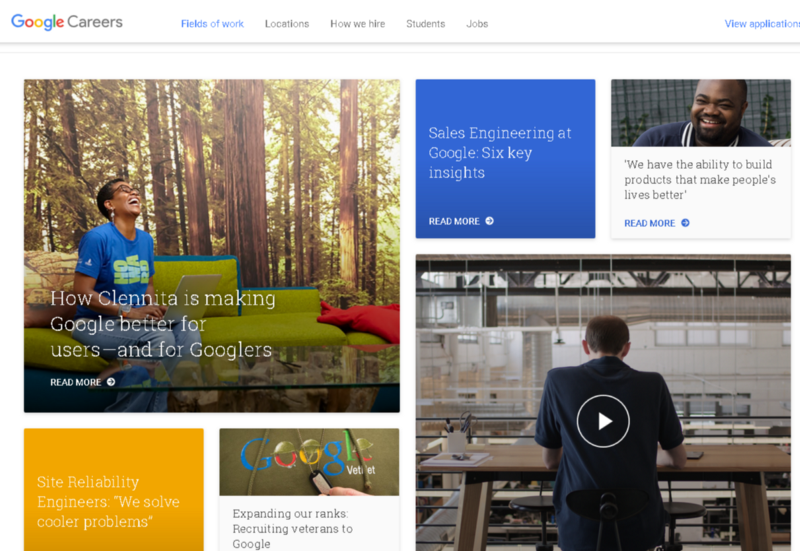Open the Locations menu item

click(x=287, y=23)
